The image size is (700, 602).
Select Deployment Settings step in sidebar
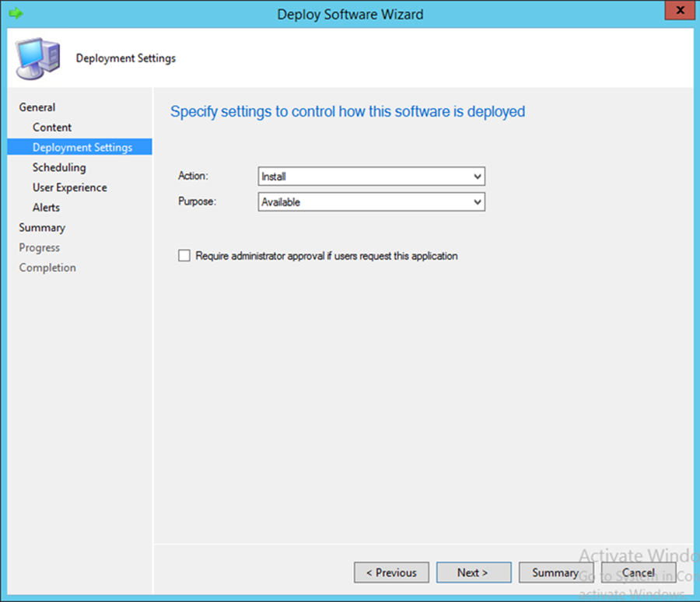pyautogui.click(x=79, y=147)
